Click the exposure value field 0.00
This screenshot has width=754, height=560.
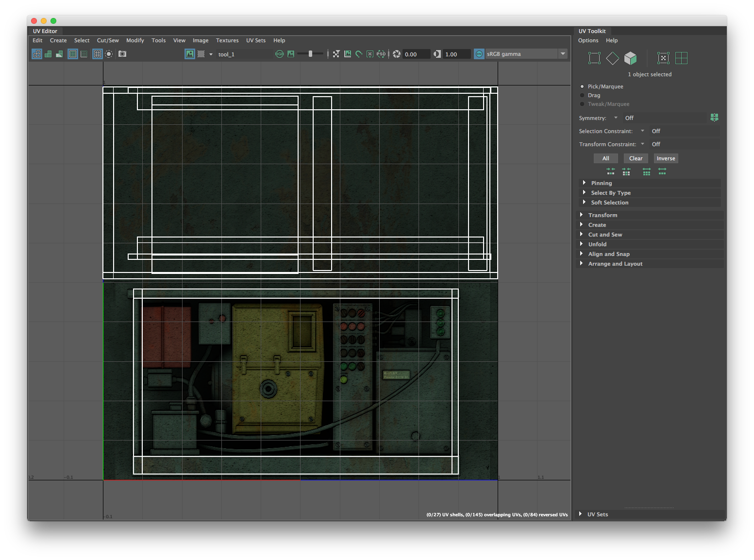coord(417,54)
